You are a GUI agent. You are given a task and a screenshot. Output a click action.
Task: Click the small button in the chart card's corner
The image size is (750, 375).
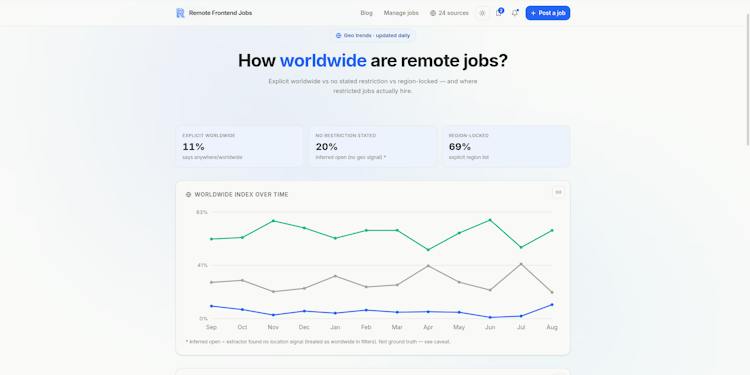(x=558, y=192)
